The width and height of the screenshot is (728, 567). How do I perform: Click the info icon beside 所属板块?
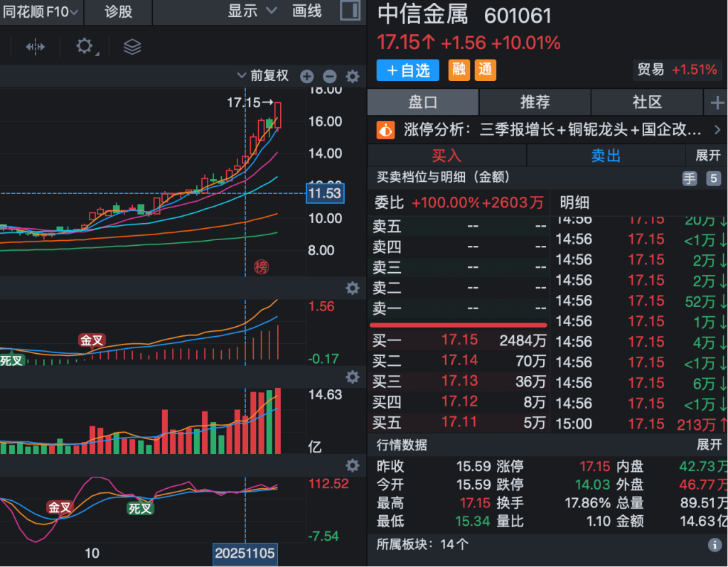click(714, 545)
